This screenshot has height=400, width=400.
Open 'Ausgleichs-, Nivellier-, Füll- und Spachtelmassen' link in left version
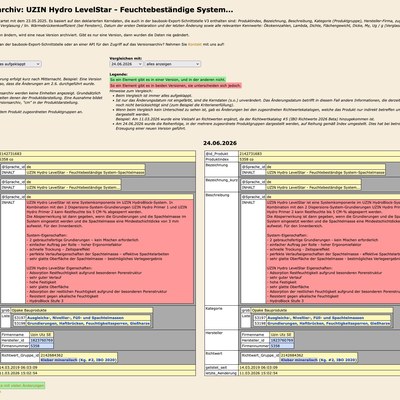pyautogui.click(x=75, y=318)
